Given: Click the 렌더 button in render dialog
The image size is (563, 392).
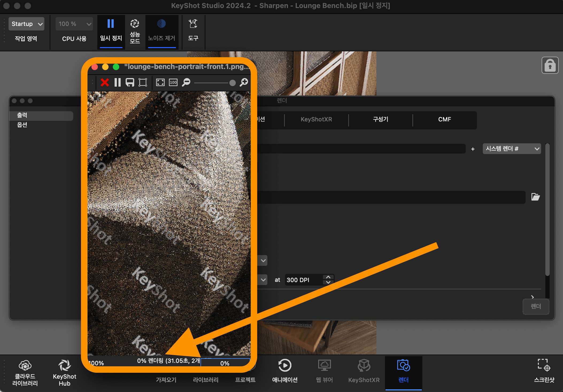Looking at the screenshot, I should tap(536, 306).
